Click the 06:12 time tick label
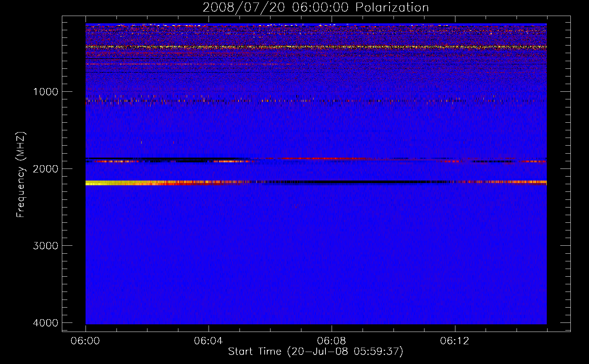 [455, 341]
